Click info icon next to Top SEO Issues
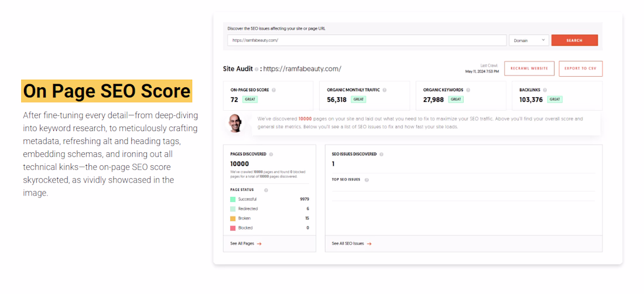The height and width of the screenshot is (294, 644). [366, 180]
